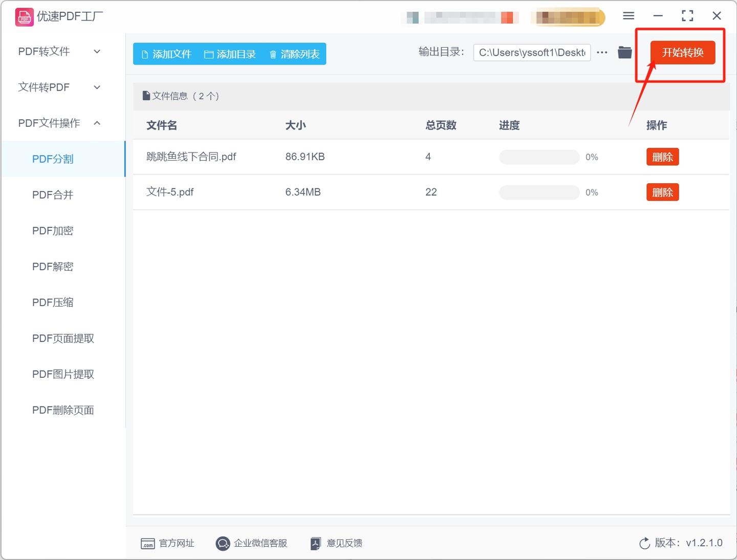
Task: Open the output folder icon
Action: click(625, 52)
